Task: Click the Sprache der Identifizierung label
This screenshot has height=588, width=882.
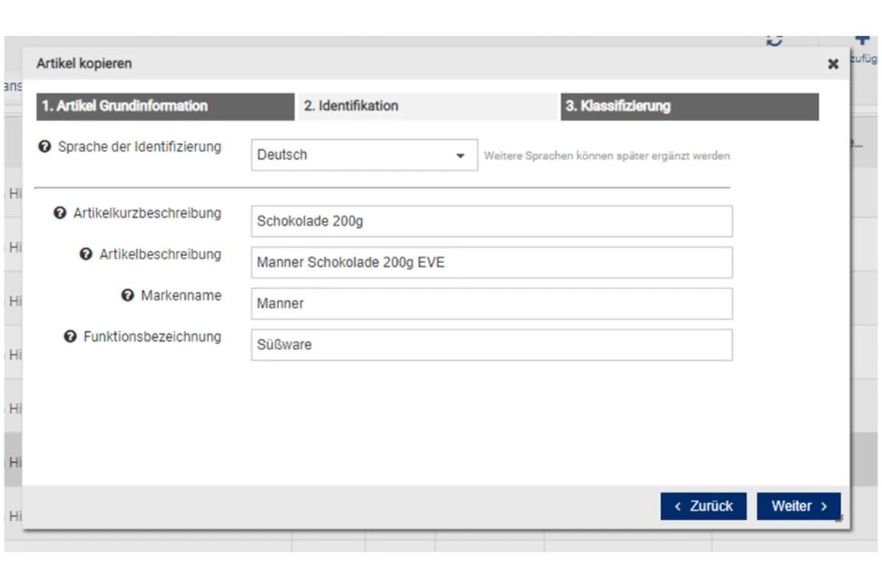Action: coord(139,147)
